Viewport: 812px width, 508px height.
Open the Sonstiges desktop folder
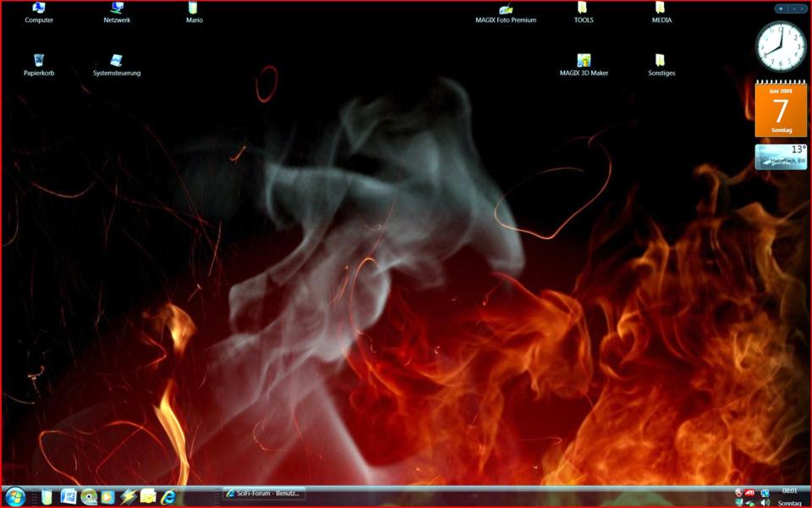pyautogui.click(x=661, y=62)
